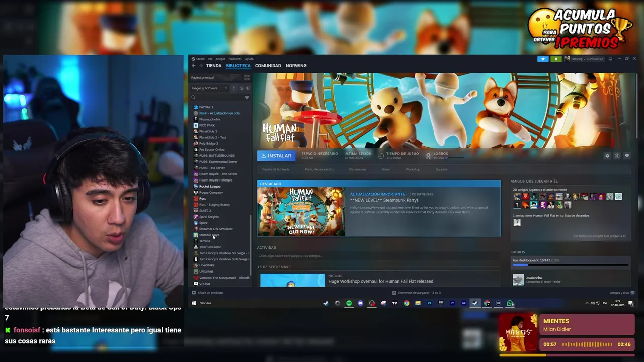Viewport: 644px width, 362px height.
Task: Launch Photoshop from the taskbar
Action: click(x=429, y=303)
